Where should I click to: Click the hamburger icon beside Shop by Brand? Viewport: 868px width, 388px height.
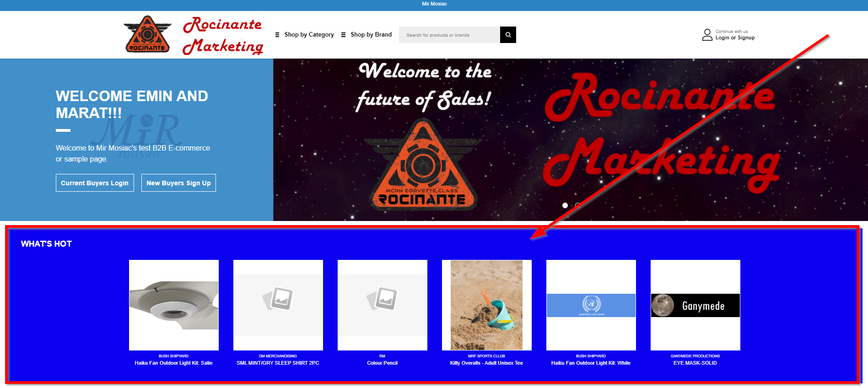pos(344,35)
